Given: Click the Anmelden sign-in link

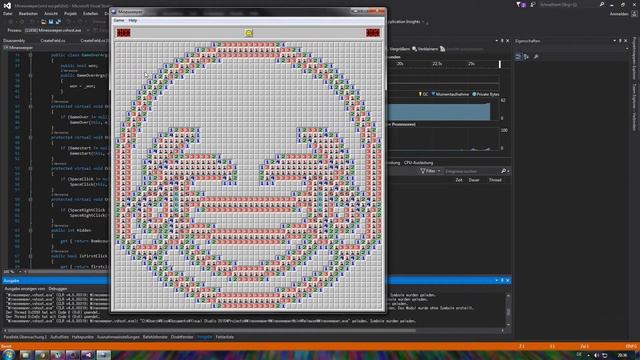Looking at the screenshot, I should tap(619, 14).
